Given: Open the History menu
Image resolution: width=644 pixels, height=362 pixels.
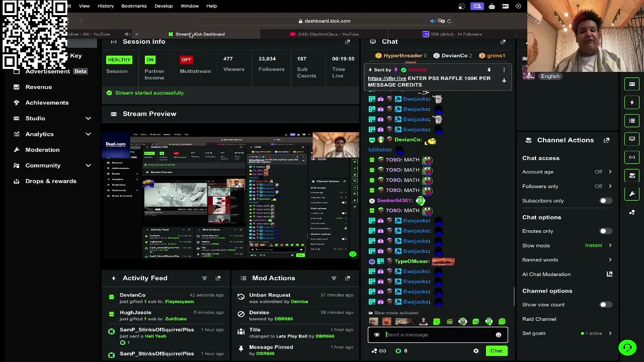Looking at the screenshot, I should tap(106, 6).
